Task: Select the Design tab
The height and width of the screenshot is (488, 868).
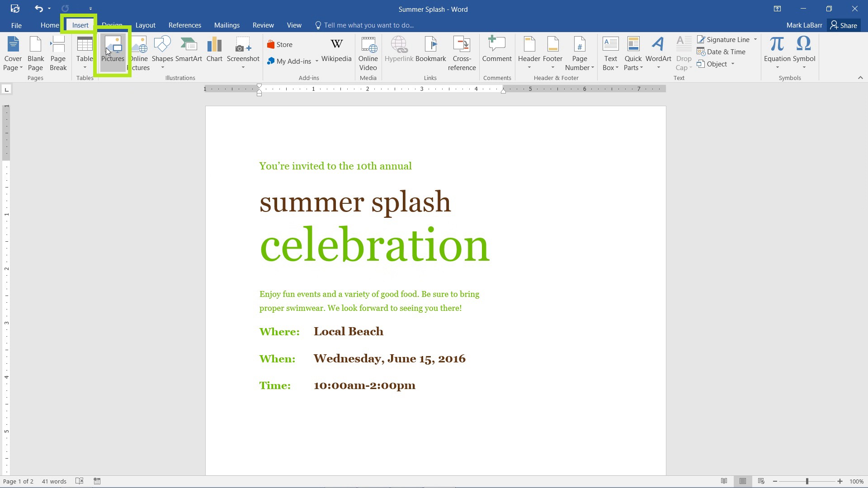Action: (112, 25)
